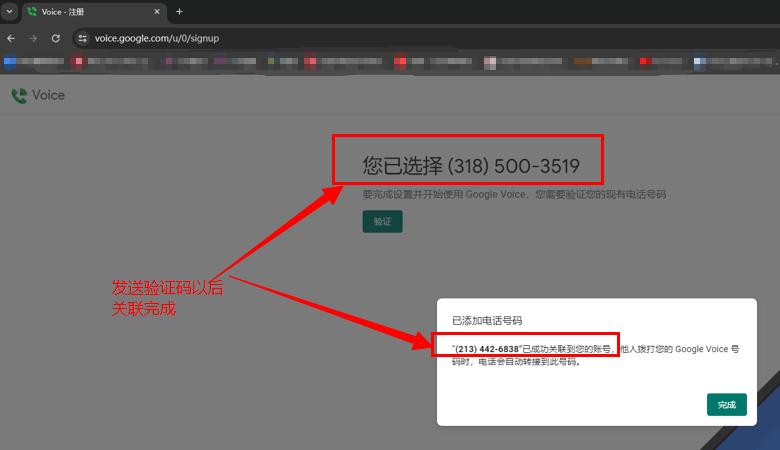Click the Google Voice logo

click(38, 95)
